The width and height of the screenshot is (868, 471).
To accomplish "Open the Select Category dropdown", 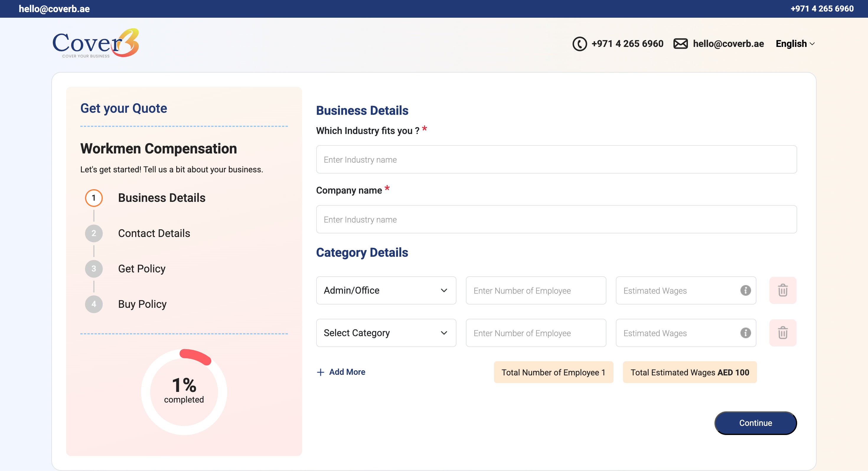I will (386, 333).
